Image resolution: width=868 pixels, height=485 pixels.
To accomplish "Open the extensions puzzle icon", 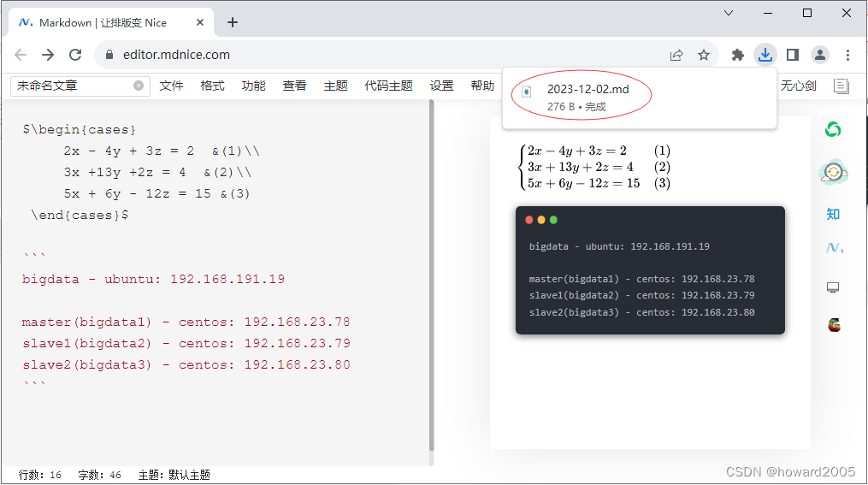I will point(737,55).
